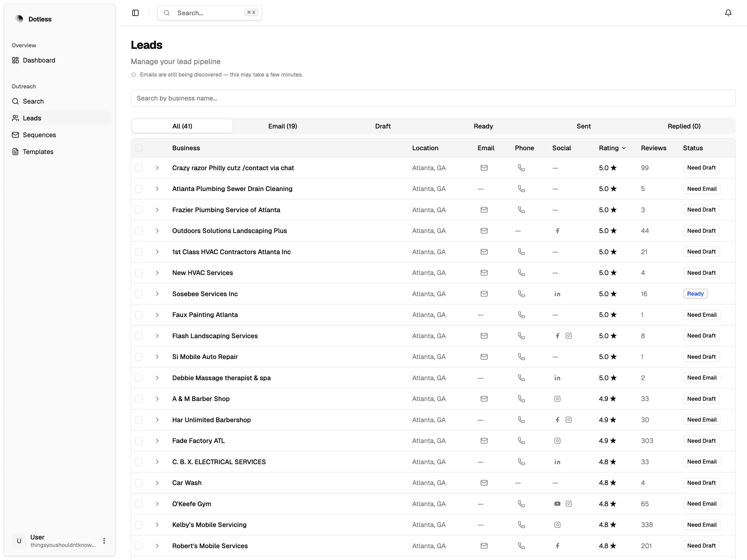Open YouTube icon for O'Keefe Gym
This screenshot has width=747, height=560.
pyautogui.click(x=557, y=504)
